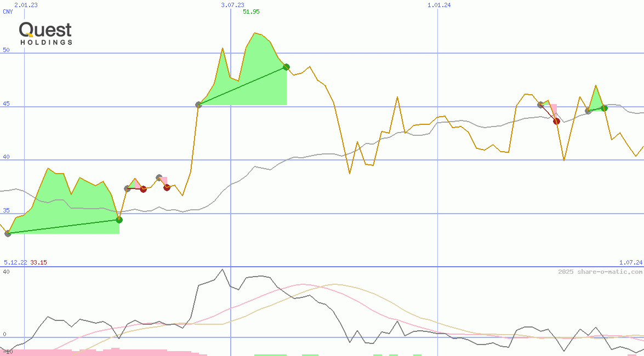The height and width of the screenshot is (356, 644).
Task: Click the red 33.15 low price label
Action: [38, 262]
